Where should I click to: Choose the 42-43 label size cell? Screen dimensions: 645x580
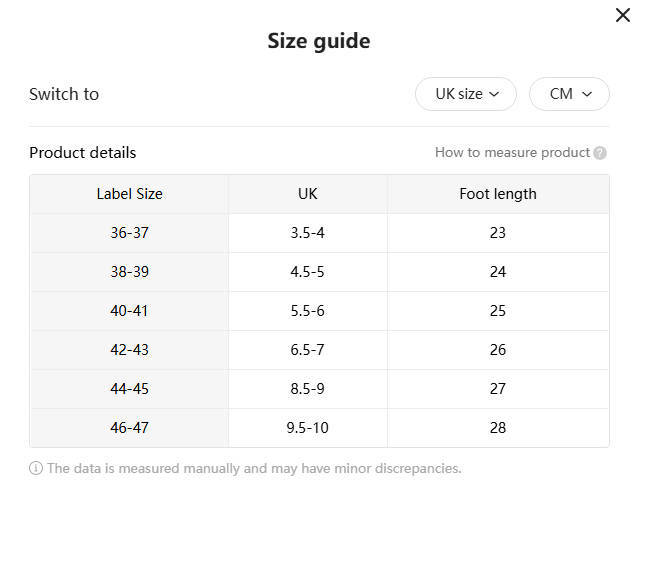pyautogui.click(x=129, y=350)
